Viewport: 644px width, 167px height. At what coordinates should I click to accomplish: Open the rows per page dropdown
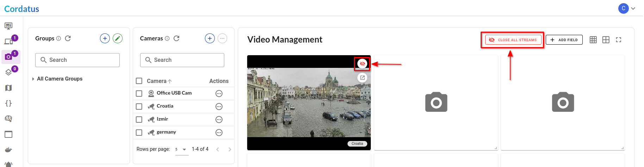(182, 149)
